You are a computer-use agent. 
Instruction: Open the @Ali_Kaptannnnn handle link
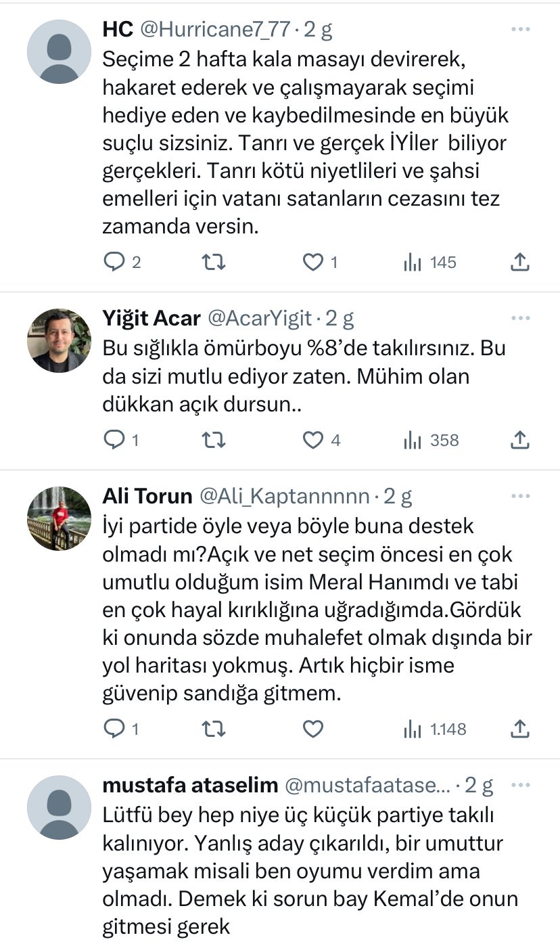[x=284, y=497]
